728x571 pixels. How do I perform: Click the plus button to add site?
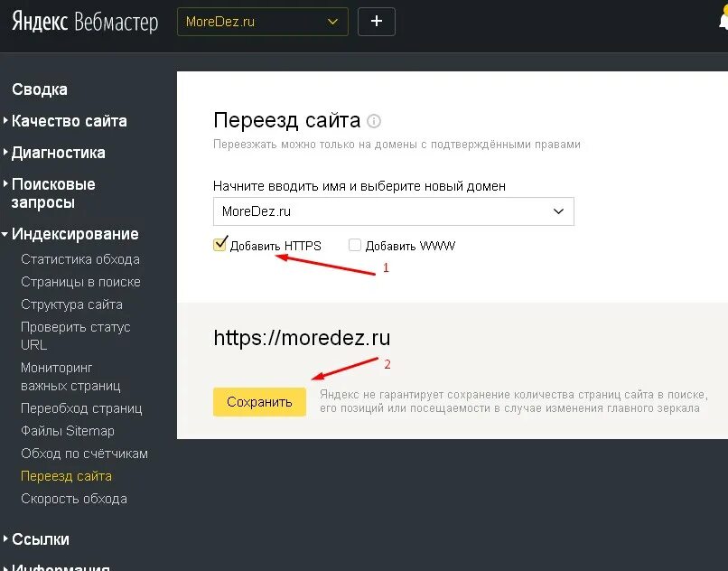pos(377,22)
